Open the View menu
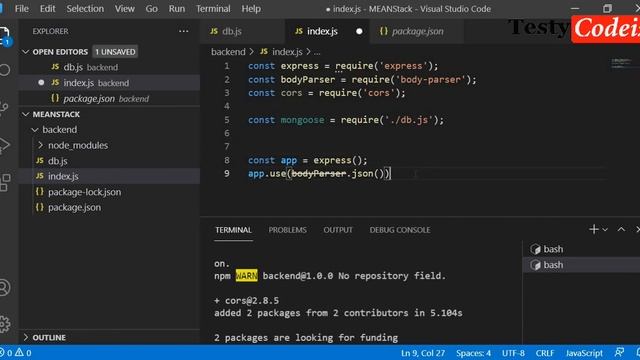Screen dimensions: 640x360 [124, 9]
